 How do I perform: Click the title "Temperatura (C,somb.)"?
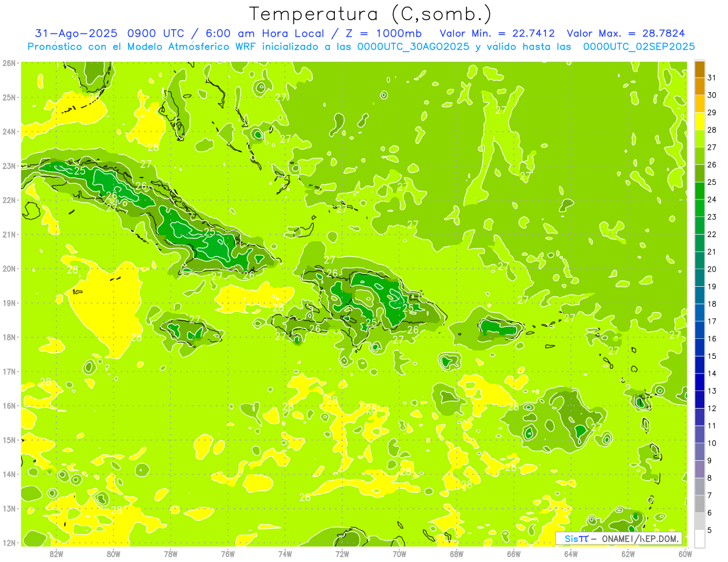[370, 15]
